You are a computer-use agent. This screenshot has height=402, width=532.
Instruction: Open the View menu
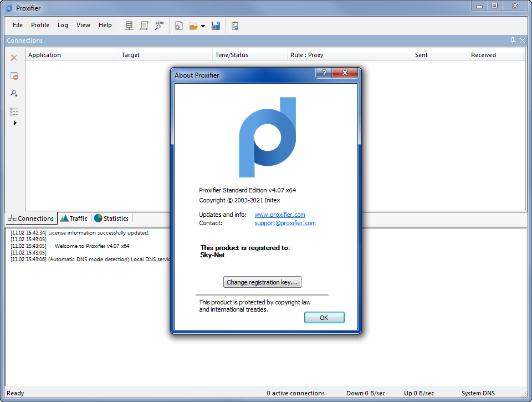[x=83, y=25]
